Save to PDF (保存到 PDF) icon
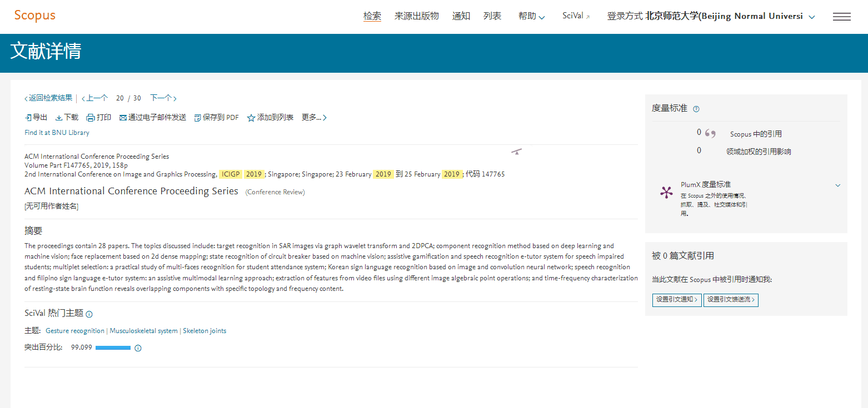Screen dimensions: 868x408 [x=197, y=118]
